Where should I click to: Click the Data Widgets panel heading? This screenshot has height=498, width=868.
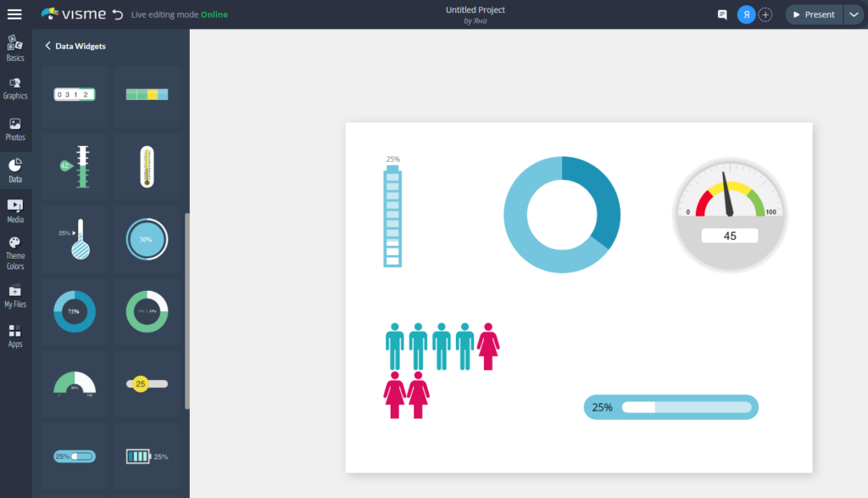pos(81,46)
